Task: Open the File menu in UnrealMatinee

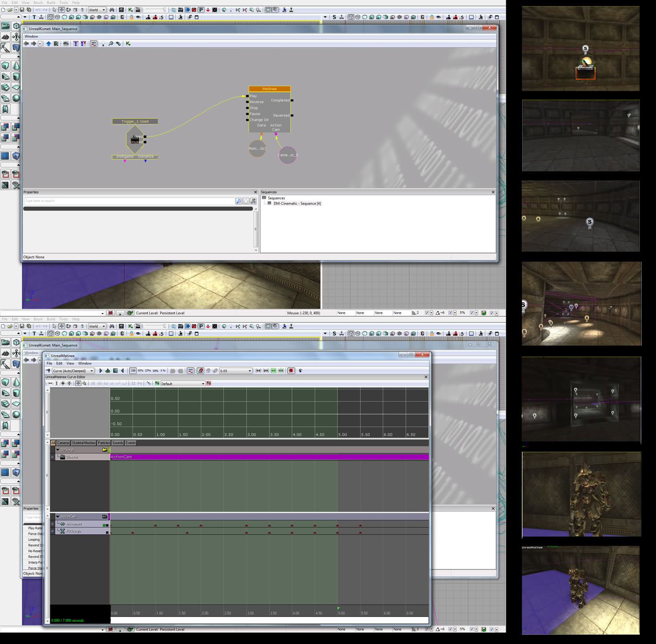Action: [x=49, y=363]
